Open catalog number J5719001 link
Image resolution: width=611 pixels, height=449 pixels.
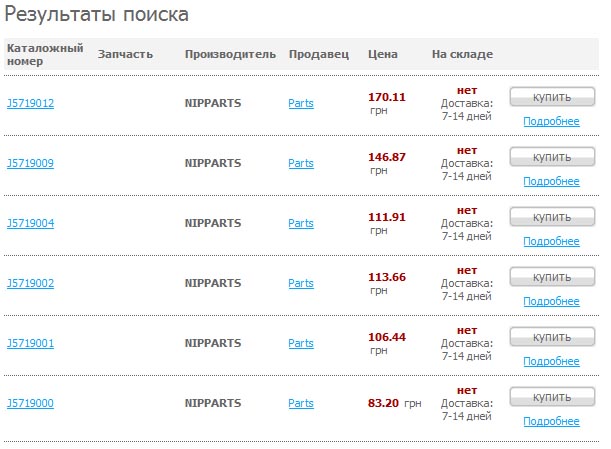[30, 343]
